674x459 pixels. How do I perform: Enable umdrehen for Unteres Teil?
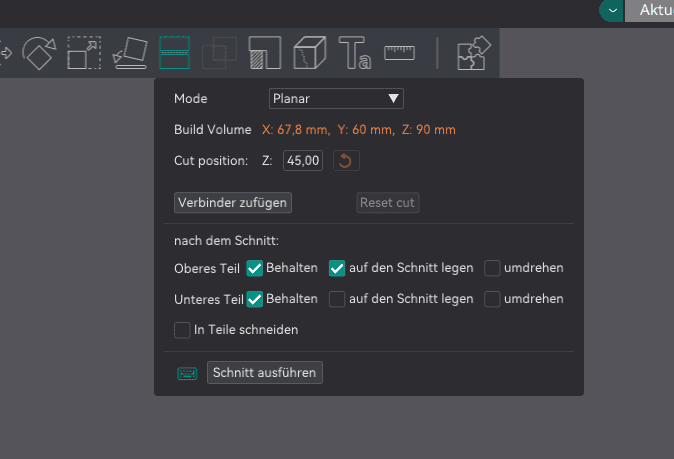[x=493, y=299]
